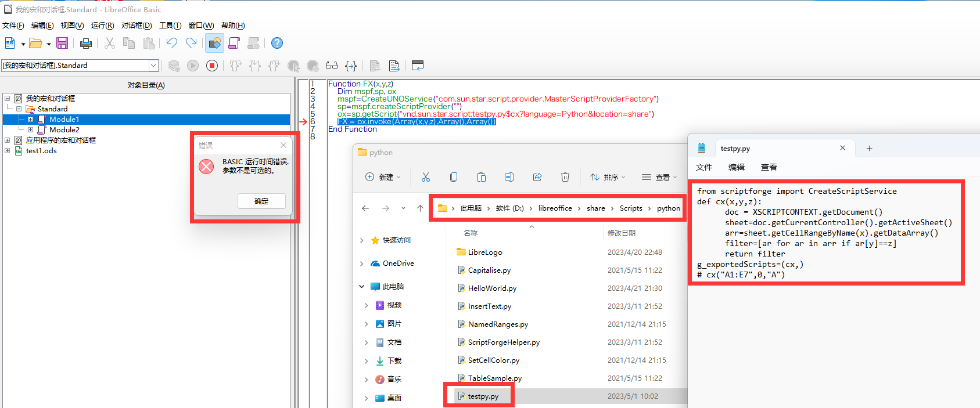980x408 pixels.
Task: Open the 工具(T) menu
Action: 170,26
